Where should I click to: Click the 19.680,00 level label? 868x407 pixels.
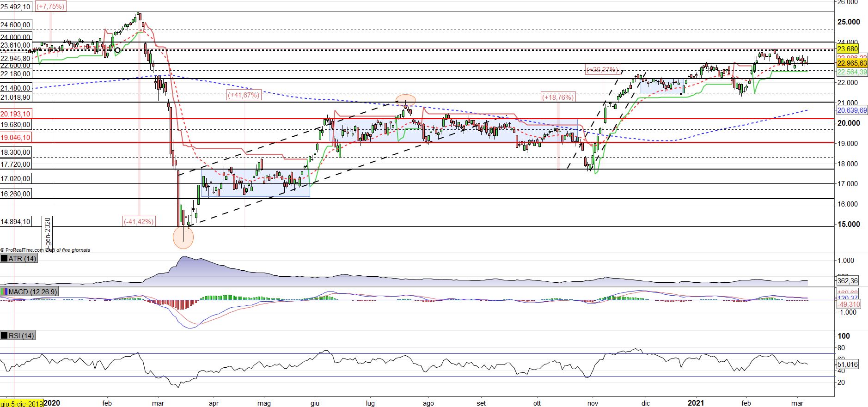[16, 125]
